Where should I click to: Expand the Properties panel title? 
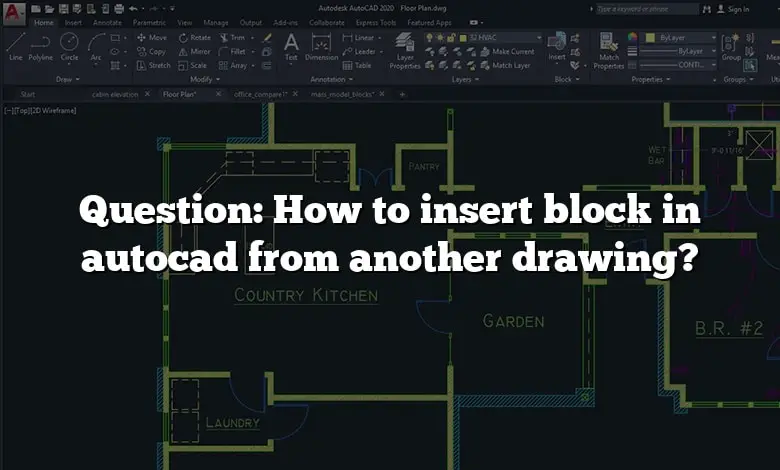click(651, 80)
